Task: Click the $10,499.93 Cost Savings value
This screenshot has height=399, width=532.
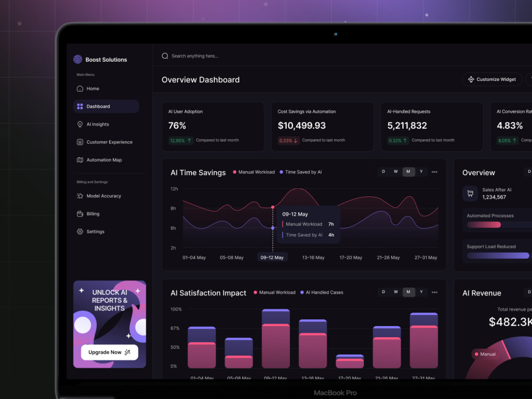Action: pyautogui.click(x=302, y=126)
